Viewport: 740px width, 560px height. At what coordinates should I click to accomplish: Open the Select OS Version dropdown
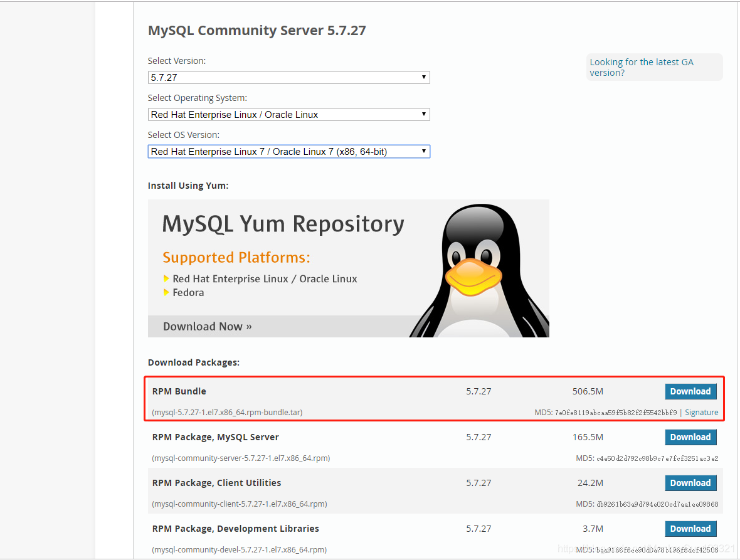288,151
